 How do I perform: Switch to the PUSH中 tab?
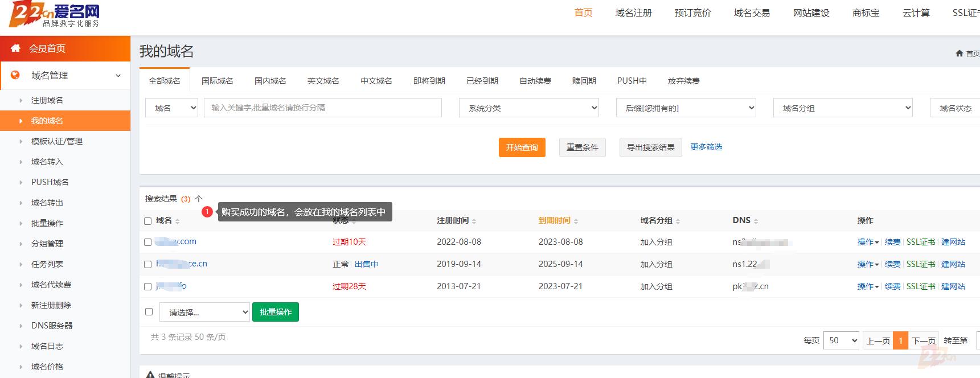point(632,81)
